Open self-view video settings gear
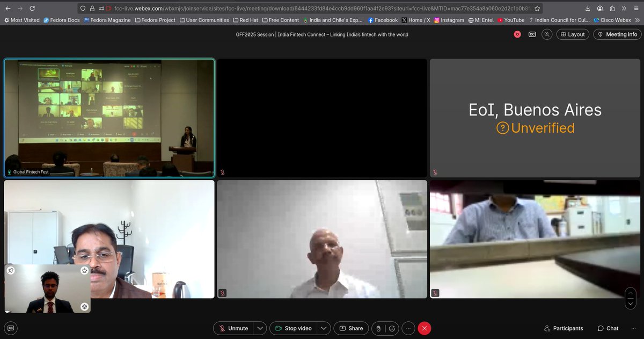Viewport: 644px width, 339px height. tap(84, 306)
